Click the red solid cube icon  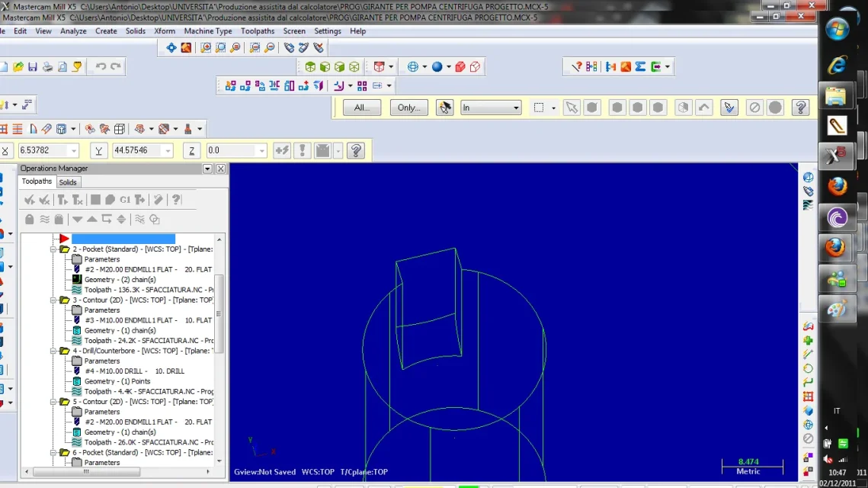coord(460,67)
